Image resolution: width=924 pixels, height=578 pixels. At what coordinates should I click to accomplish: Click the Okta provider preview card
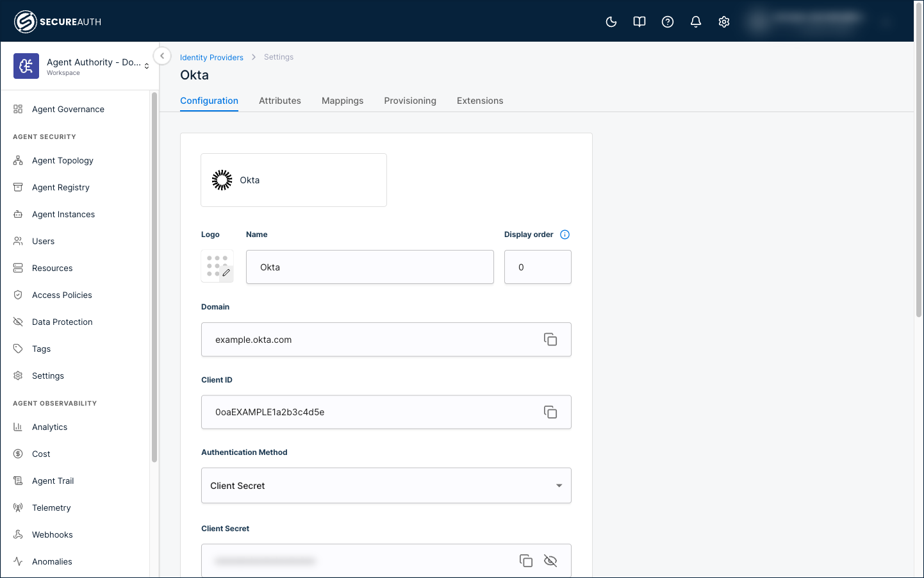[x=293, y=180]
